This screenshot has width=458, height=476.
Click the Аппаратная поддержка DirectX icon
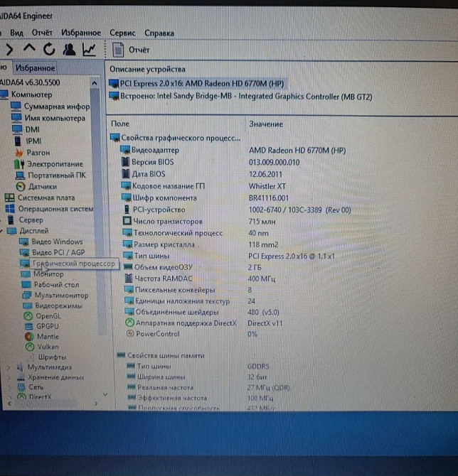point(129,323)
